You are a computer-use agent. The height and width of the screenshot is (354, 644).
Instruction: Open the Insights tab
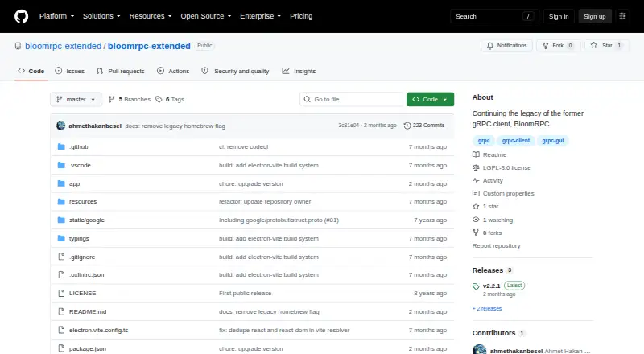(x=299, y=71)
